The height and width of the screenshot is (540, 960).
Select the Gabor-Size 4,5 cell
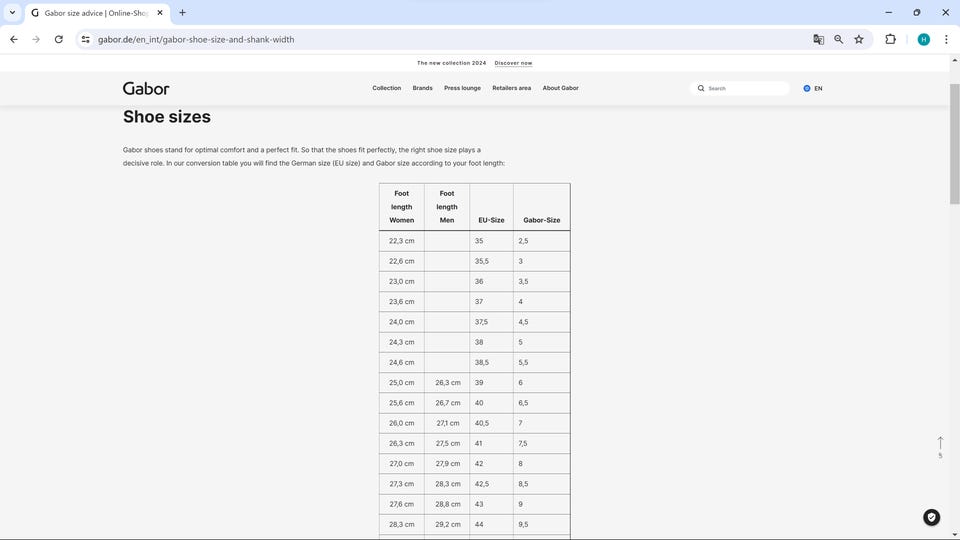pyautogui.click(x=542, y=321)
